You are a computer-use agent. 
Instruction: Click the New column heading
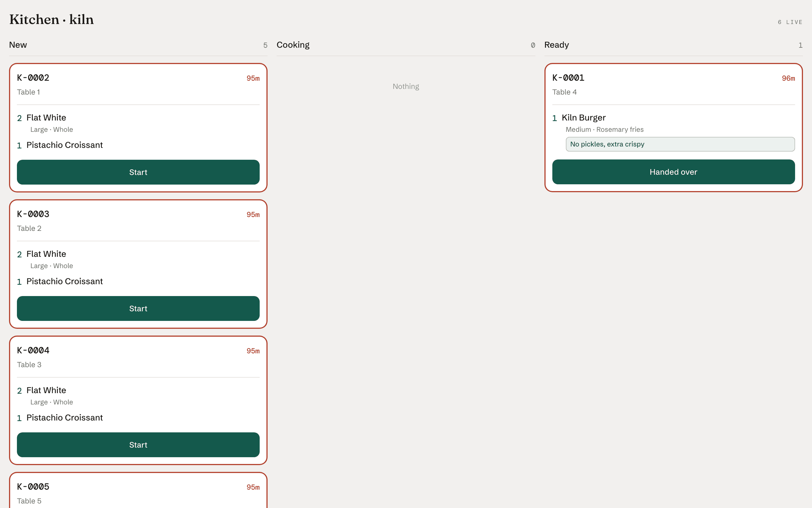pyautogui.click(x=18, y=45)
